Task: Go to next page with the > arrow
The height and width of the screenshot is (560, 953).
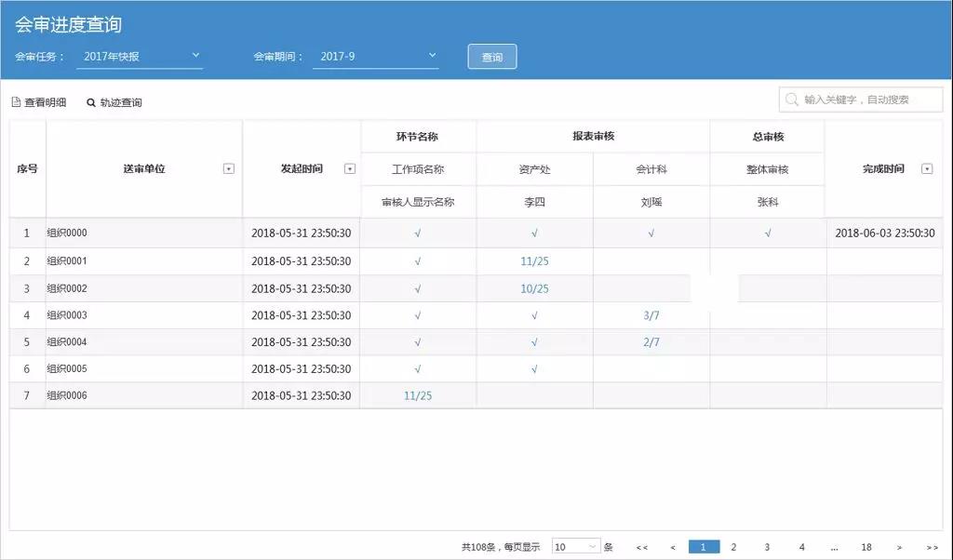Action: 899,547
